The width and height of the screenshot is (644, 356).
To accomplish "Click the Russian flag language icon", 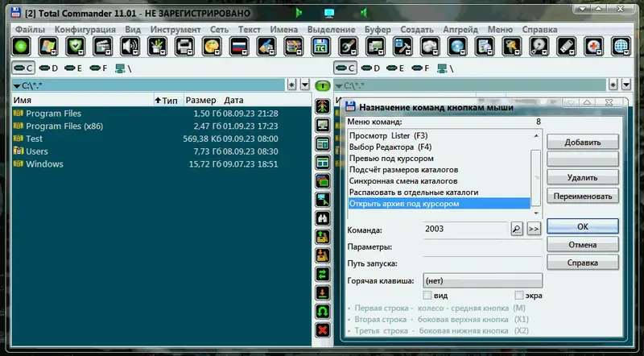I will click(x=239, y=47).
